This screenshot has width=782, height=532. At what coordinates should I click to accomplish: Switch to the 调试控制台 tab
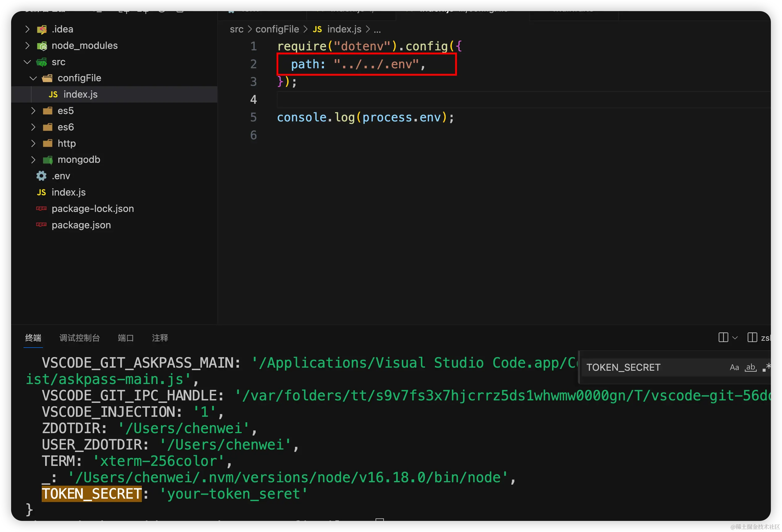coord(79,338)
